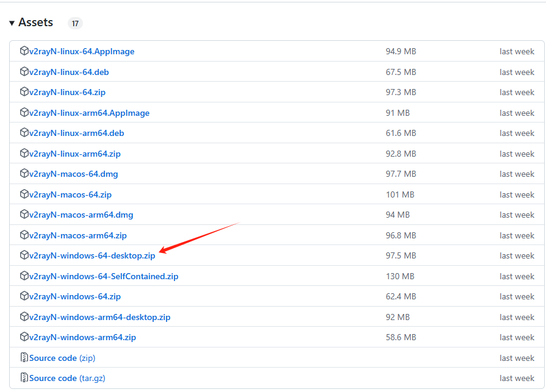Click the 92.8 MB size value

401,154
